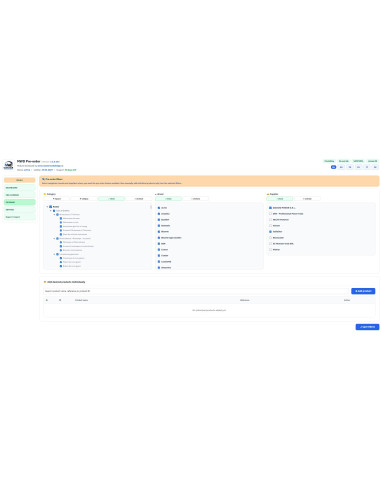Viewport: 381px width, 492px height.
Task: Click the blue Add product button
Action: (363, 291)
